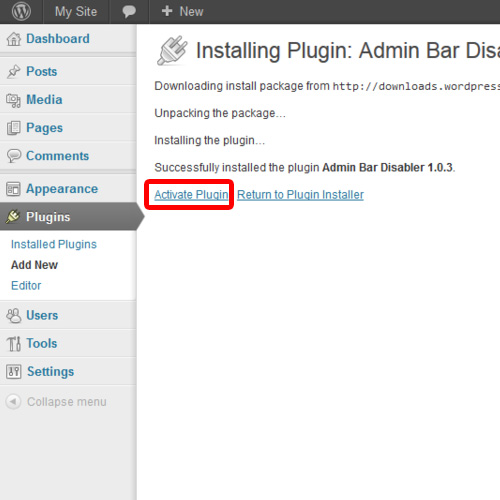This screenshot has height=500, width=500.
Task: Click the 'Installing Plugin: Admin Bar' heading
Action: tap(348, 51)
